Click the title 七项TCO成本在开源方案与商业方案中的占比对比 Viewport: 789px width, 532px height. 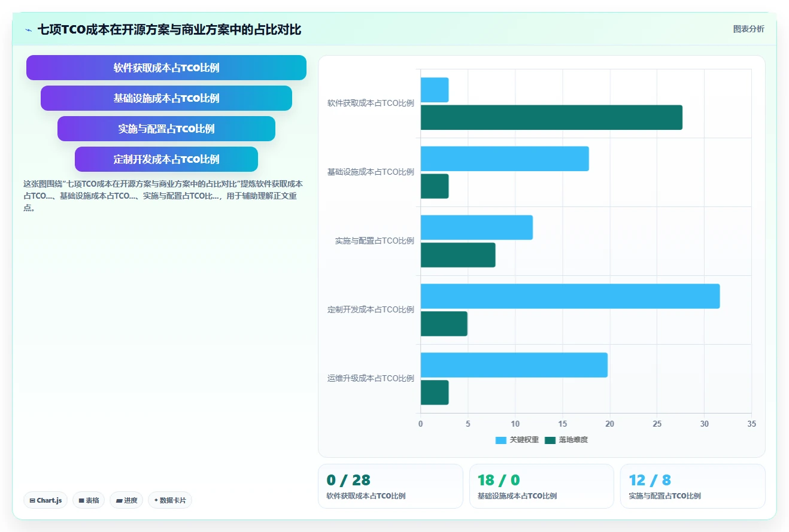click(169, 29)
